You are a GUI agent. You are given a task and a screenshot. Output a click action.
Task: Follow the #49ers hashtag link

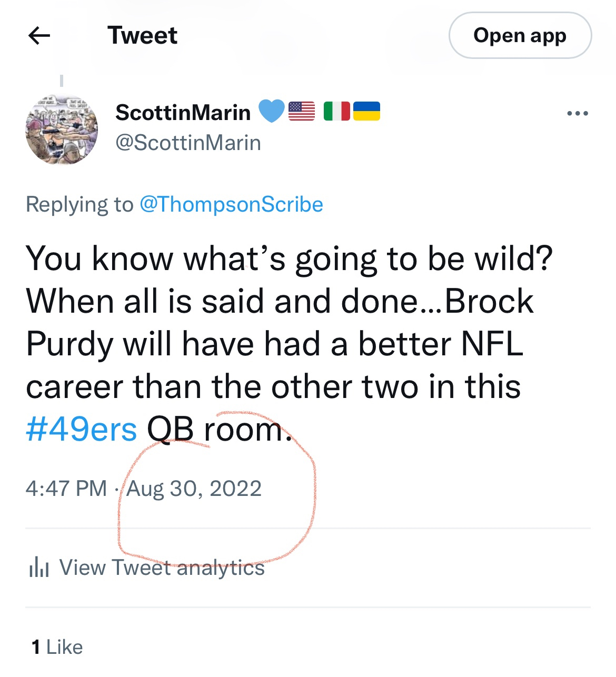[82, 429]
